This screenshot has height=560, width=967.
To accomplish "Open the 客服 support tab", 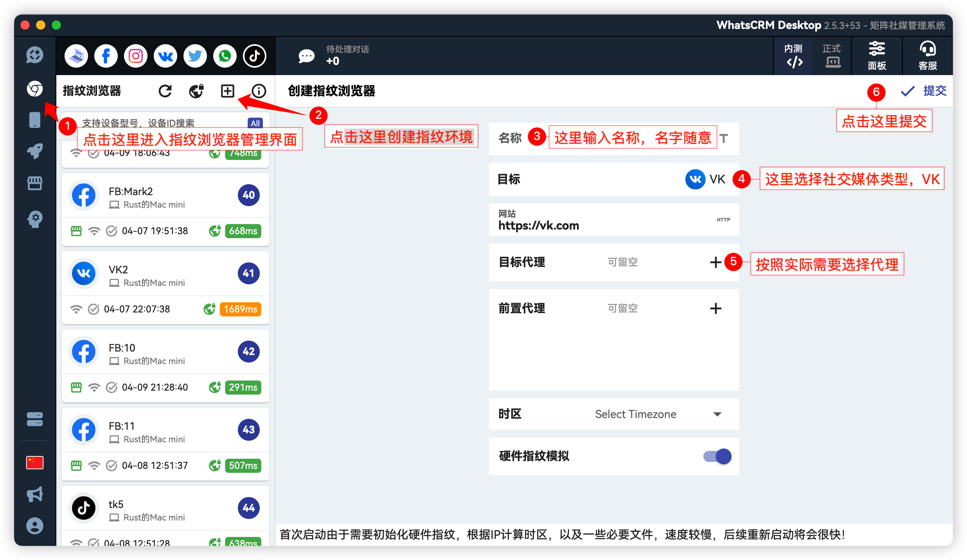I will click(927, 56).
